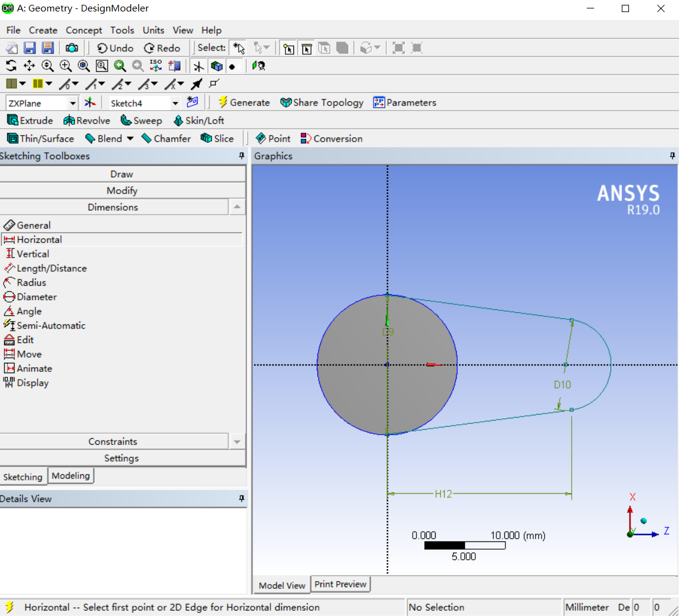
Task: Toggle Display Points dot icon
Action: 233,66
